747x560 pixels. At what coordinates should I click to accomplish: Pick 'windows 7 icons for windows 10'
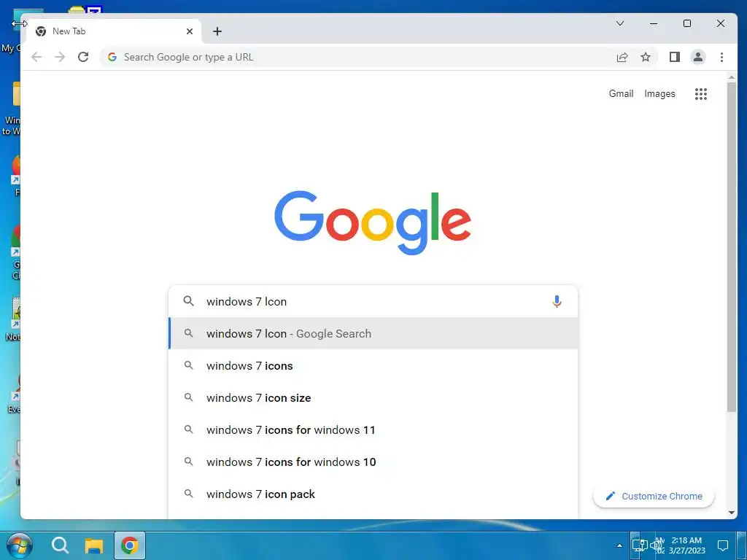point(373,462)
